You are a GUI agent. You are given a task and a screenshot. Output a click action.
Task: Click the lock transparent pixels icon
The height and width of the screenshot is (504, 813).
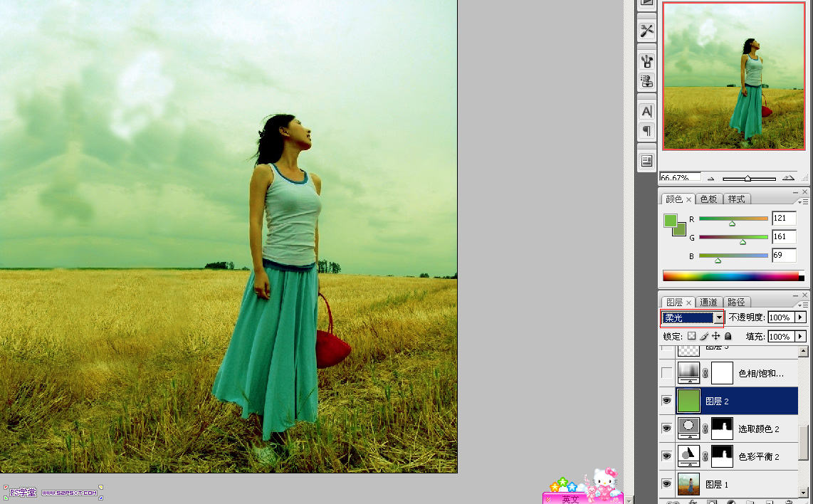click(692, 336)
